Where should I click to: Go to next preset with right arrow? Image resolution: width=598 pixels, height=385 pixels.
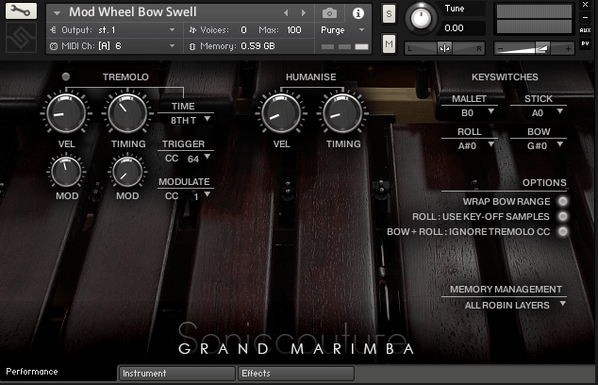coord(304,13)
